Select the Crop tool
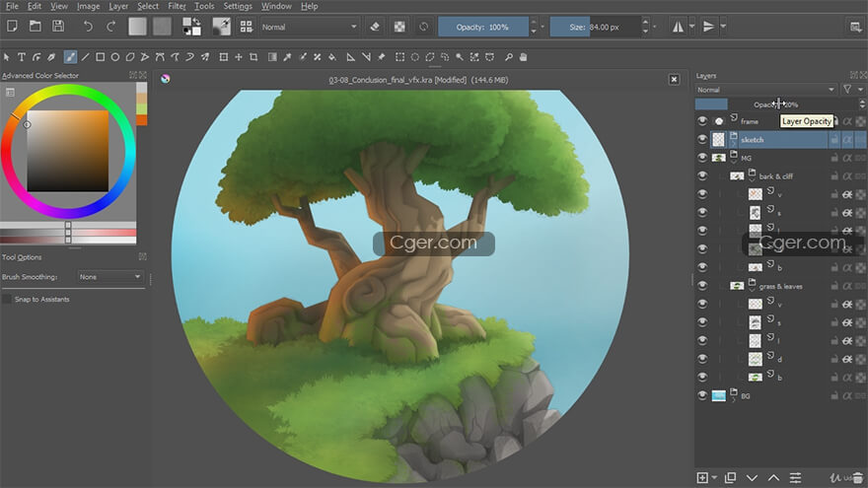 (x=253, y=57)
